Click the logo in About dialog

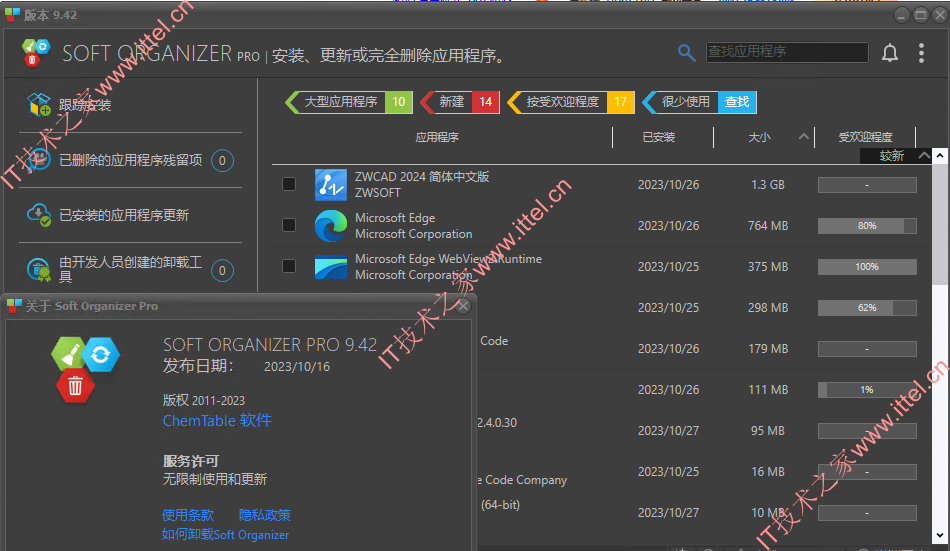[x=85, y=370]
